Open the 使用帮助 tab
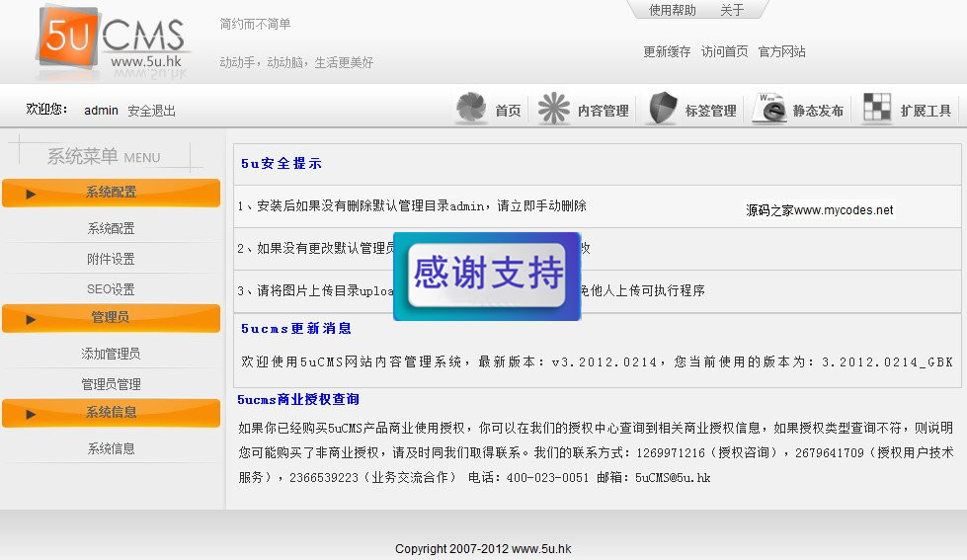Screen dimensions: 967x560 (673, 10)
